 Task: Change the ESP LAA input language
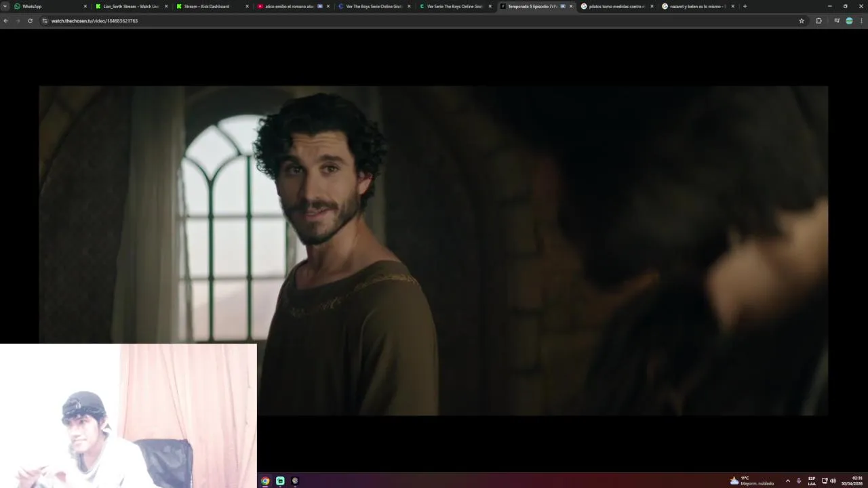[812, 481]
